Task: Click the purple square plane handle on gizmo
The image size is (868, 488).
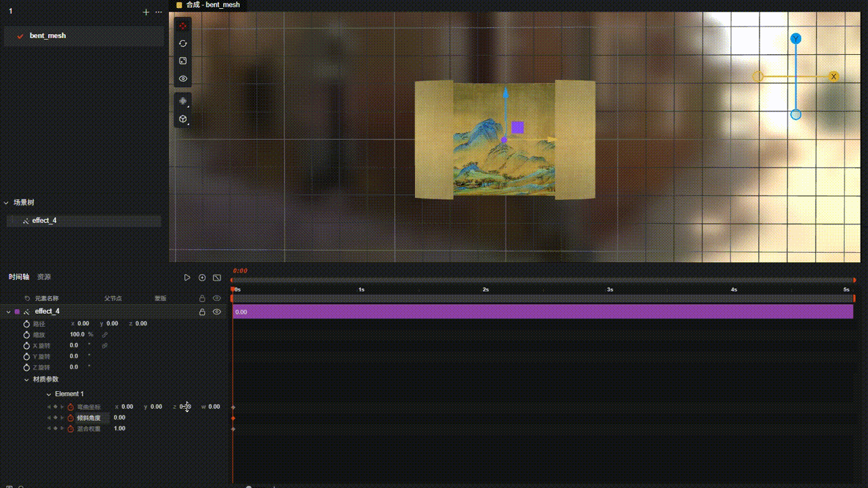Action: tap(518, 127)
